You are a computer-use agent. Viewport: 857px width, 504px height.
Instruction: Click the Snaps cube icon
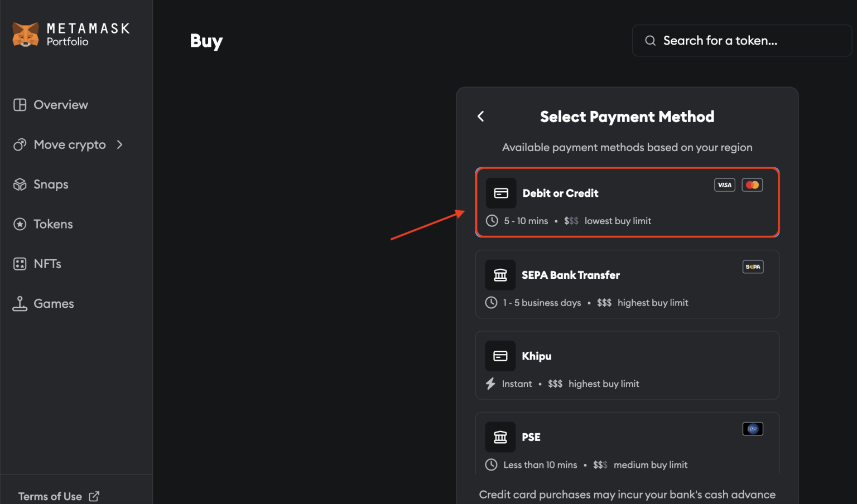20,184
